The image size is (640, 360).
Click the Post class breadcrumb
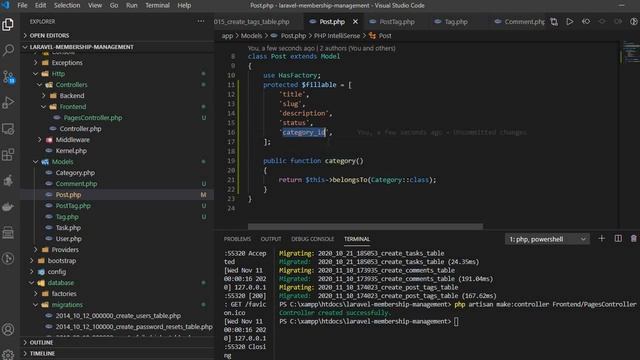[x=380, y=36]
